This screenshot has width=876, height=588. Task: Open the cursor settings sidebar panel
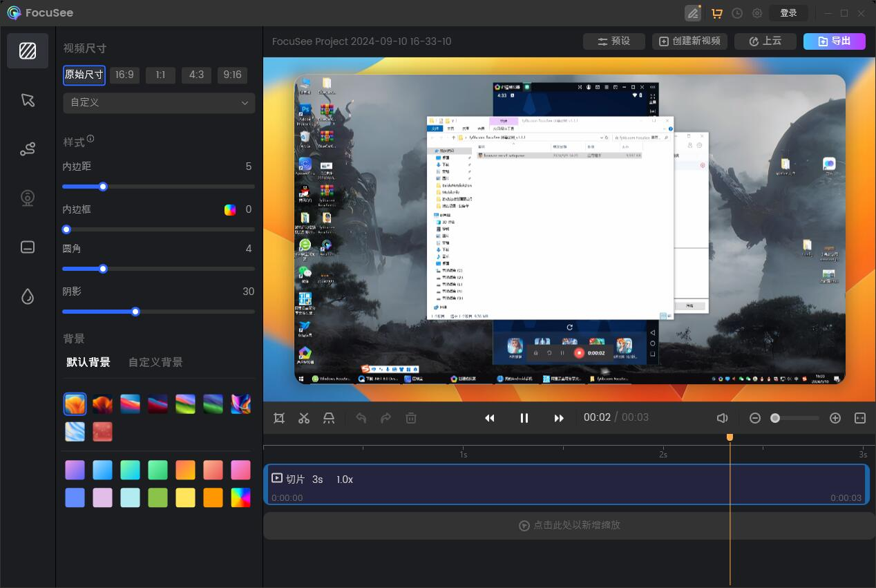click(28, 100)
